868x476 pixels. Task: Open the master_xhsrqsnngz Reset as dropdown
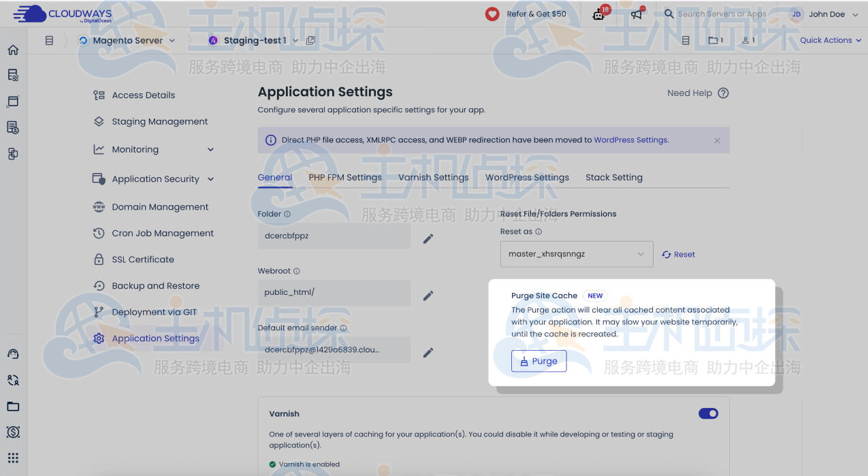point(577,254)
